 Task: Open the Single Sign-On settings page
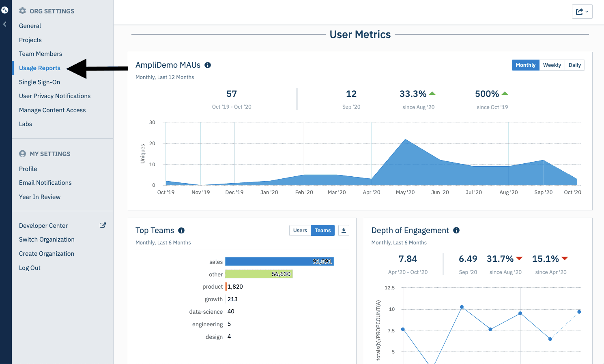pos(39,82)
